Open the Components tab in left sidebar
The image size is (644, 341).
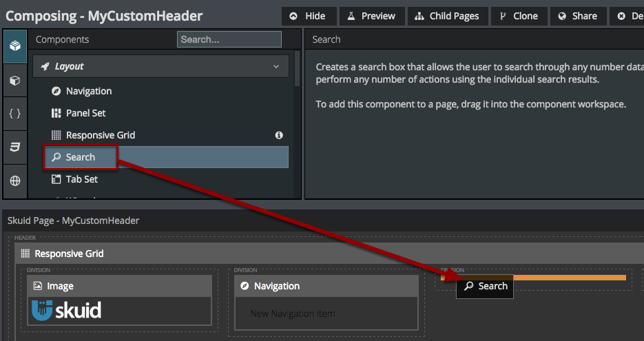14,45
